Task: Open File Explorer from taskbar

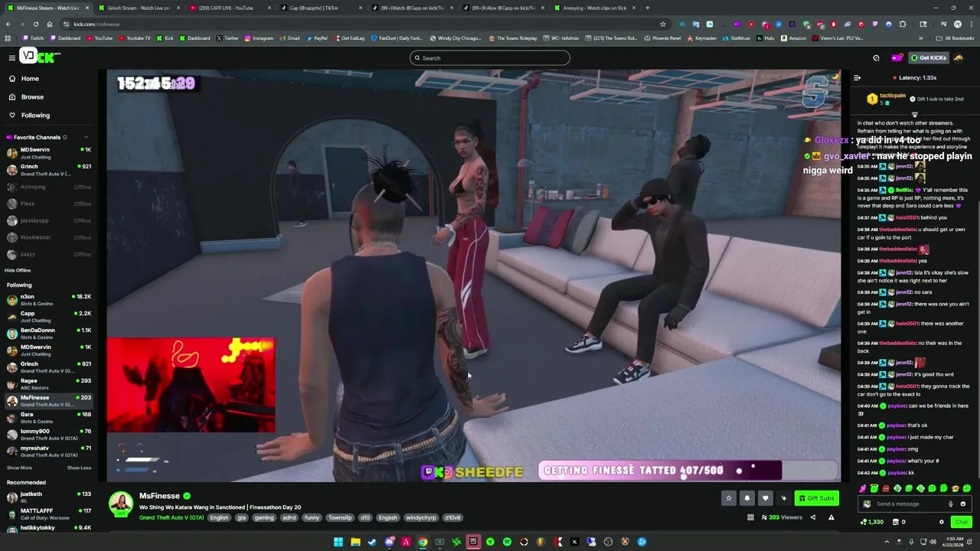Action: point(355,542)
